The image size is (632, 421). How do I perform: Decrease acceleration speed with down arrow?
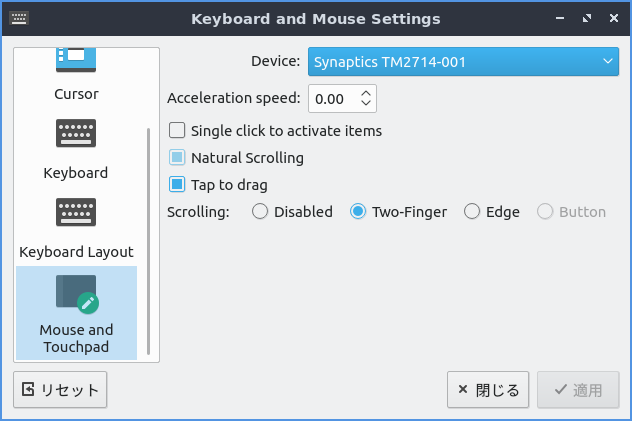[366, 104]
